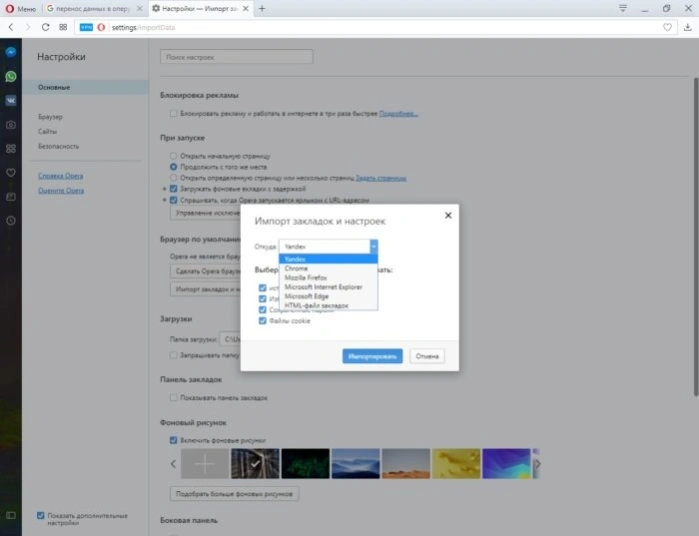Select the yellow wallpaper thumbnail
The image size is (699, 536).
tap(456, 464)
